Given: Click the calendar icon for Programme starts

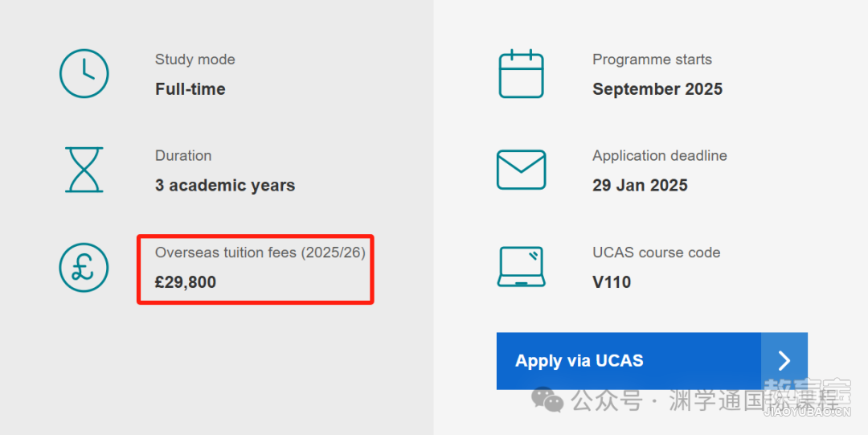Looking at the screenshot, I should [522, 74].
